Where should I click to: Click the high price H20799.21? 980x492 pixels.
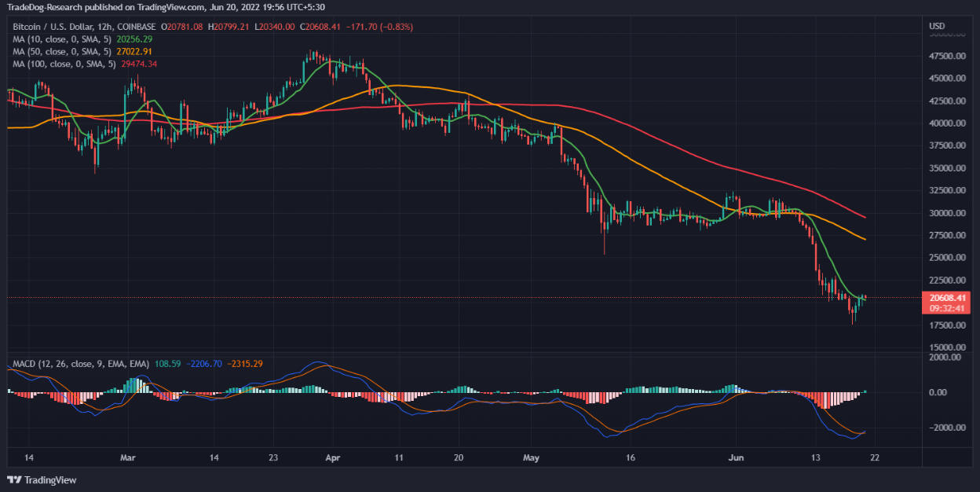(x=229, y=27)
